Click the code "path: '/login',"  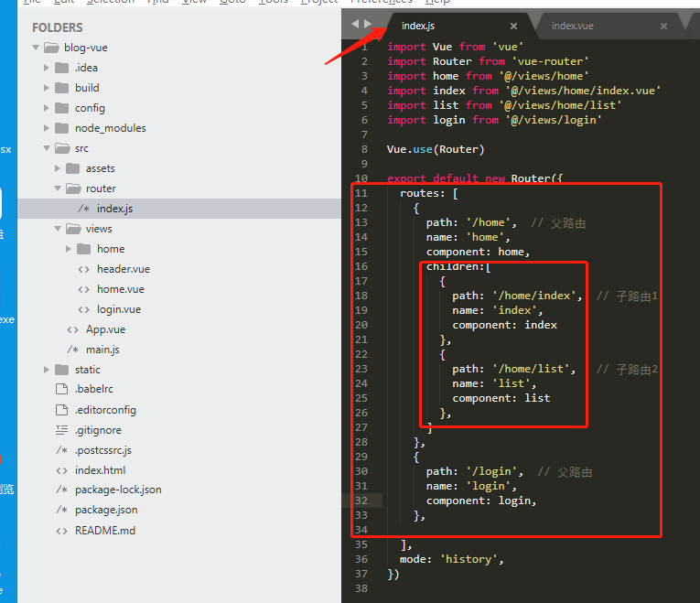(x=475, y=471)
